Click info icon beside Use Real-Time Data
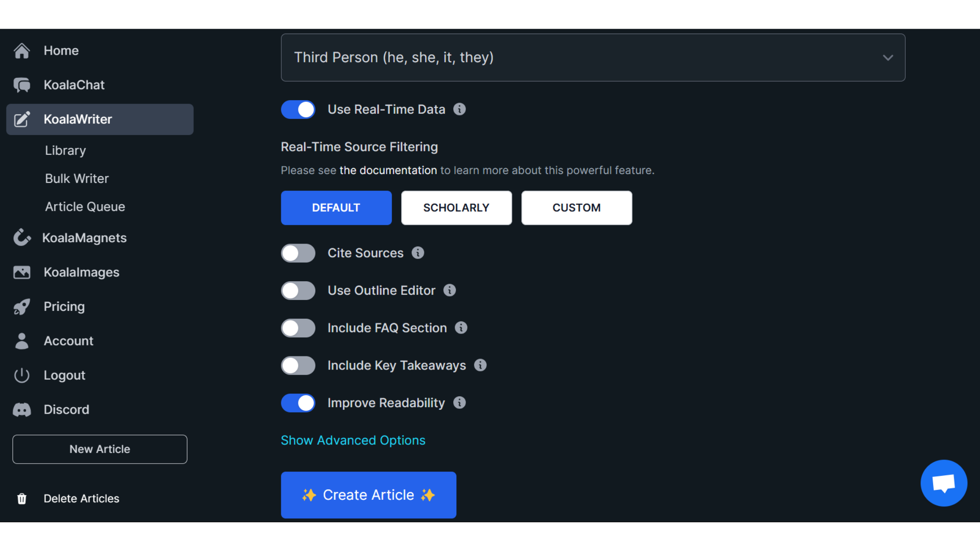 pyautogui.click(x=459, y=109)
